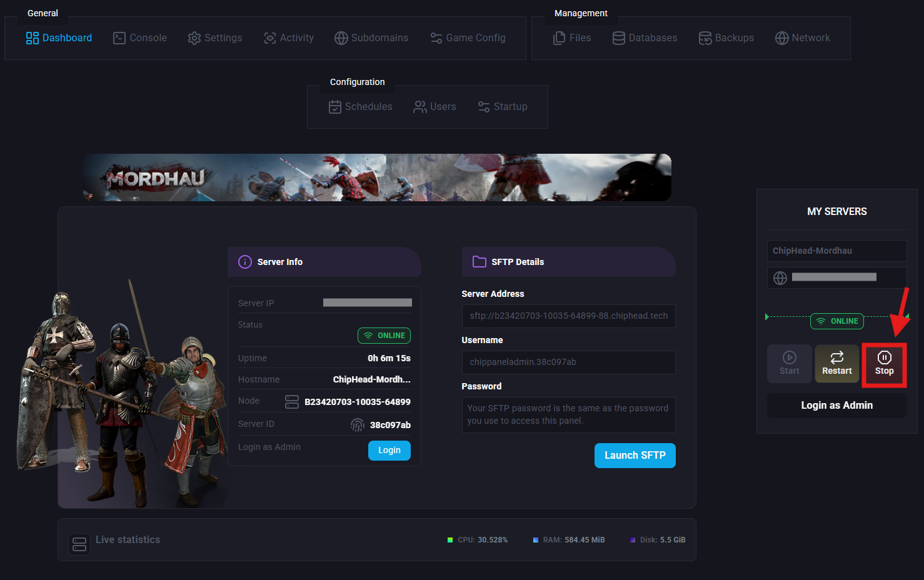
Task: Click the Files documents icon
Action: 560,38
